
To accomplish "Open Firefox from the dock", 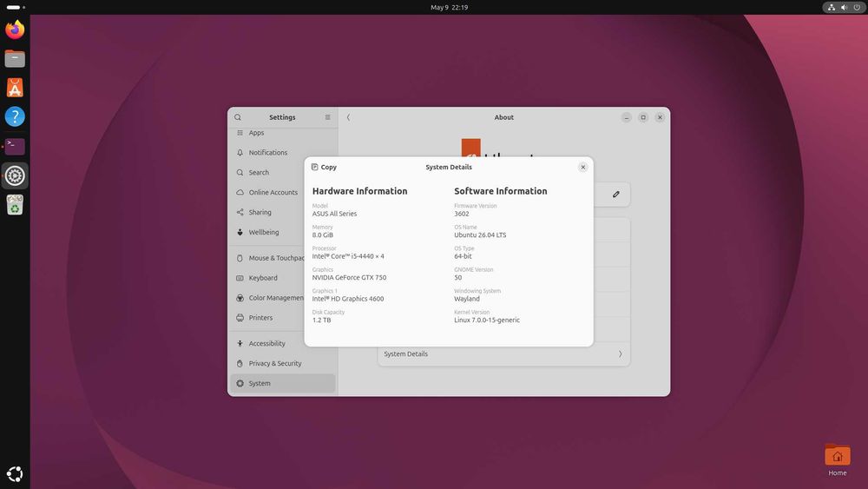I will [15, 30].
